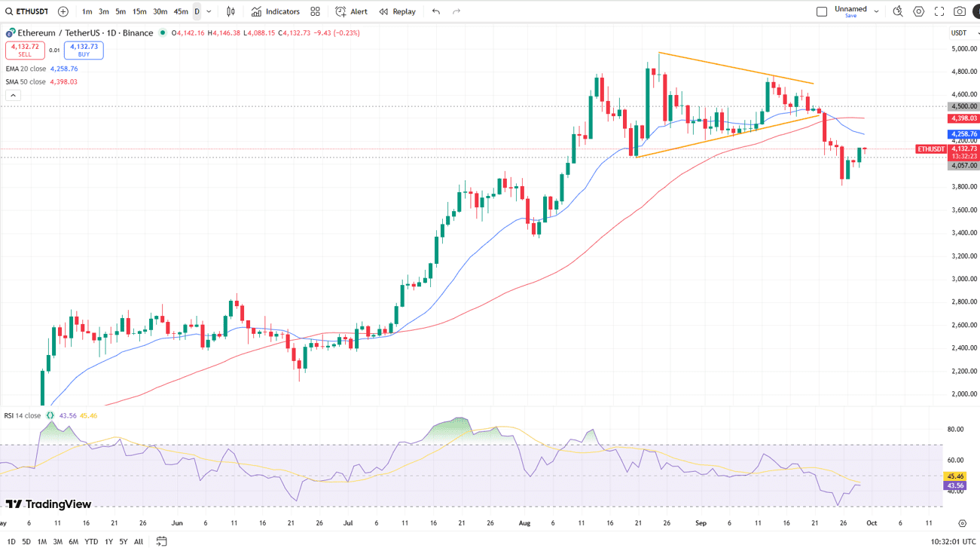Open the Indicators dialog
Screen dimensions: 980x548
coord(276,11)
